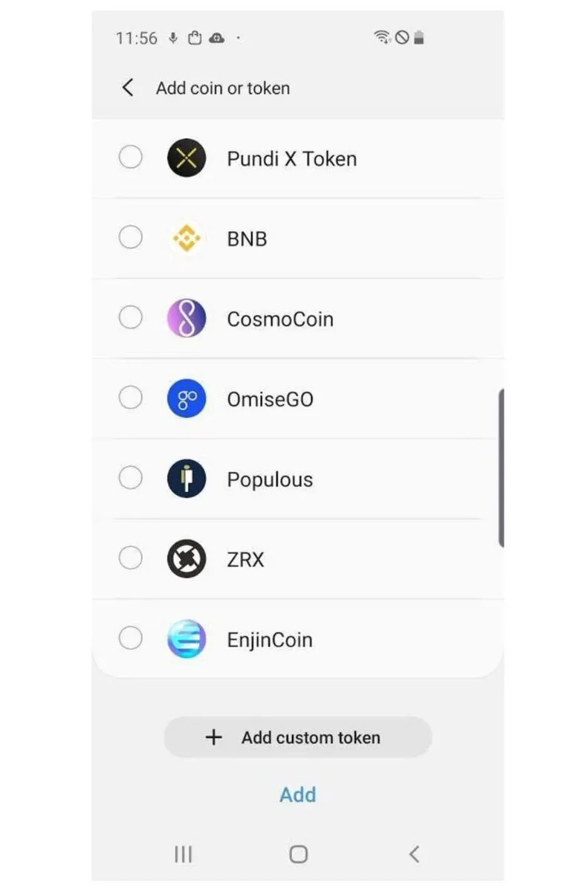Tap the BNB diamond logo icon
This screenshot has width=588, height=892.
click(x=186, y=238)
